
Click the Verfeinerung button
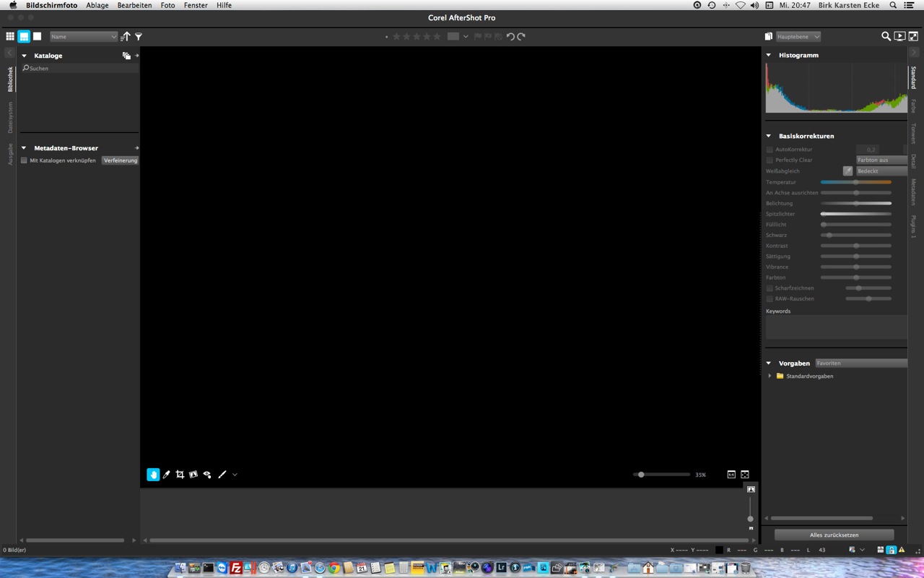(120, 160)
